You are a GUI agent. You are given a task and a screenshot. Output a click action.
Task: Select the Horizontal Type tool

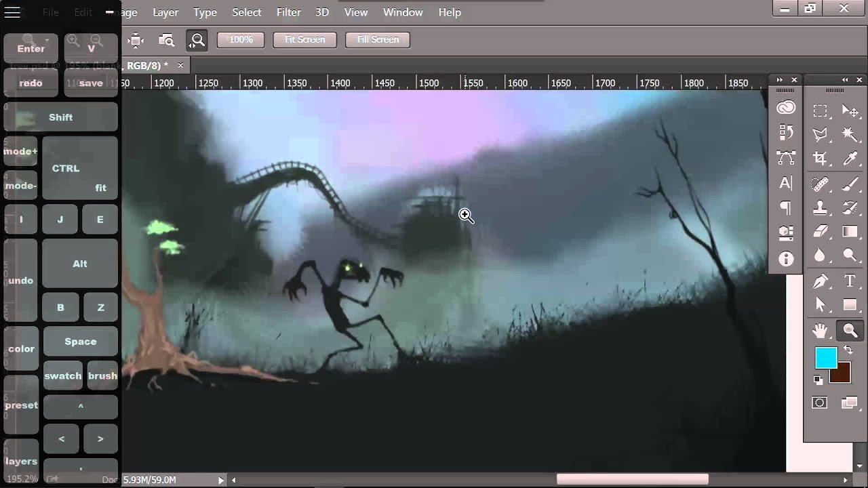point(850,281)
